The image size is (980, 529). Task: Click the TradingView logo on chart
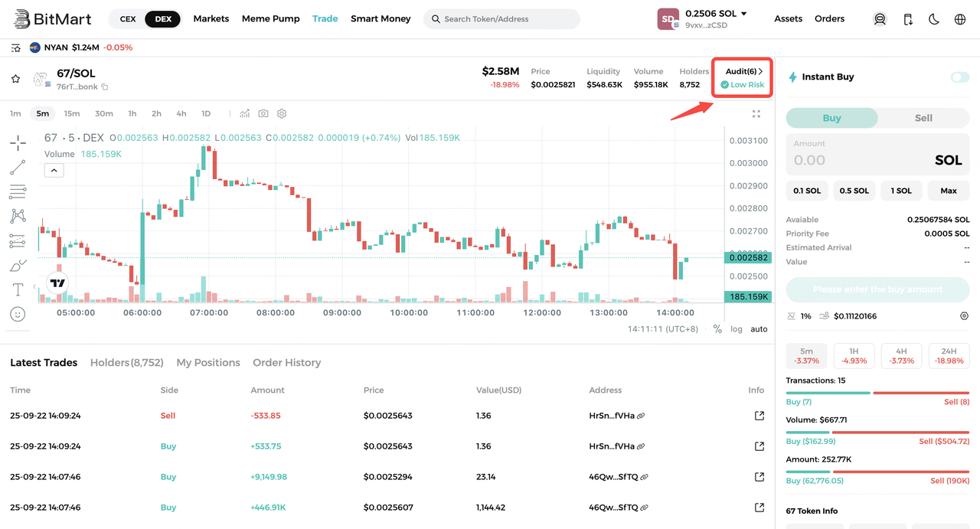58,283
